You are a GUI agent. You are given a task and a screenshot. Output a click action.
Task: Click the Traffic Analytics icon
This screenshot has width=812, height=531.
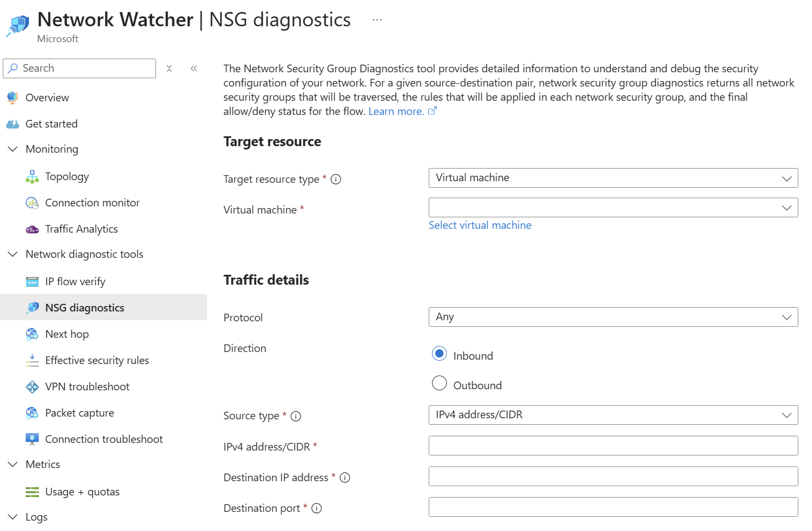32,229
